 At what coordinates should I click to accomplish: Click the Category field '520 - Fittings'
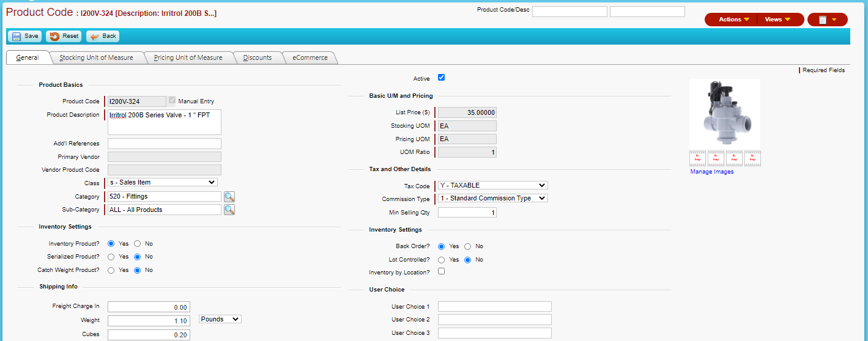click(165, 197)
